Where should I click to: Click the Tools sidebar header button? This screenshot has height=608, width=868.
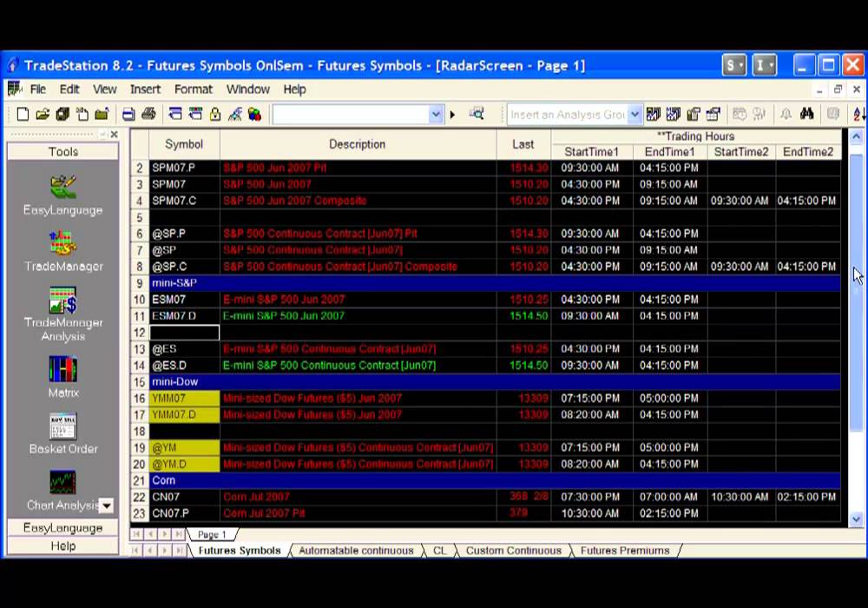[63, 152]
